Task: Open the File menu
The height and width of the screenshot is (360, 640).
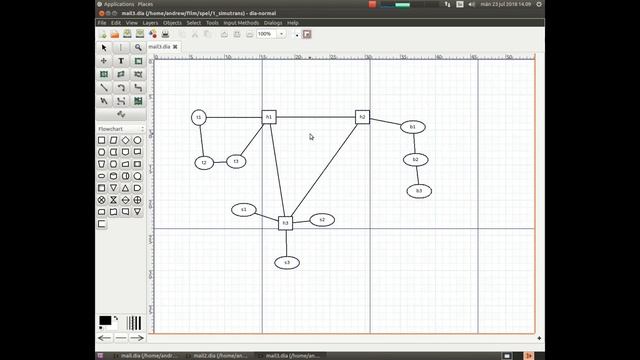Action: (x=102, y=23)
